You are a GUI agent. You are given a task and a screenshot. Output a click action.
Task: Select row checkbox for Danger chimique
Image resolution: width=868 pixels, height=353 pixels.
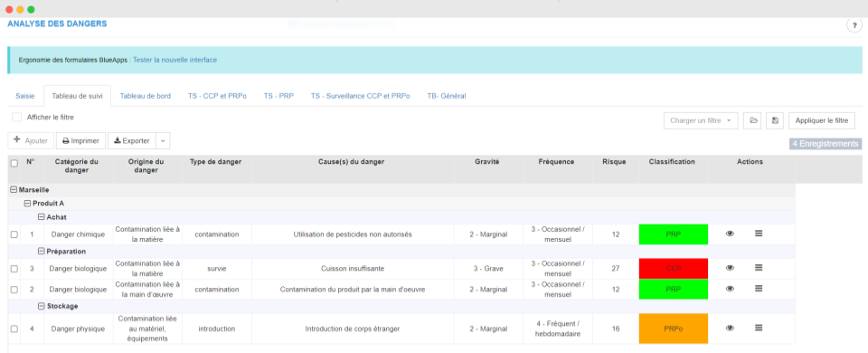(14, 234)
